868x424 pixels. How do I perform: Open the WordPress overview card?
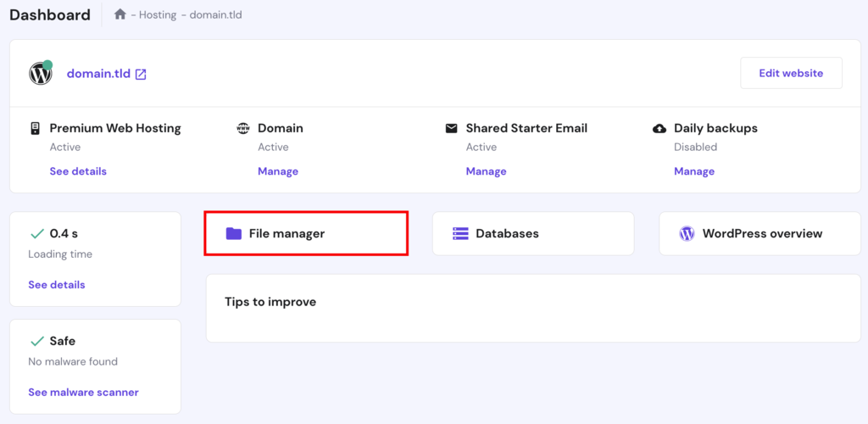click(759, 233)
